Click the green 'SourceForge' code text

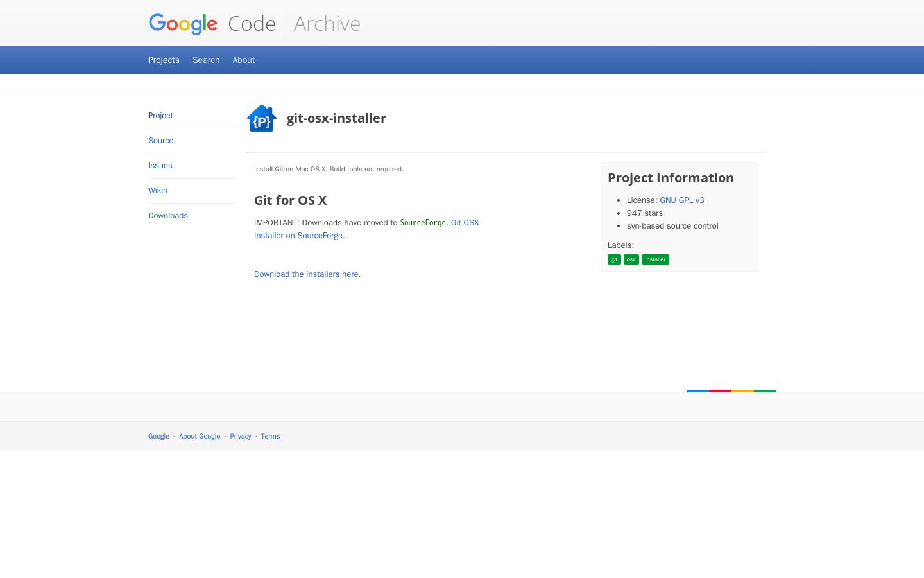point(423,223)
